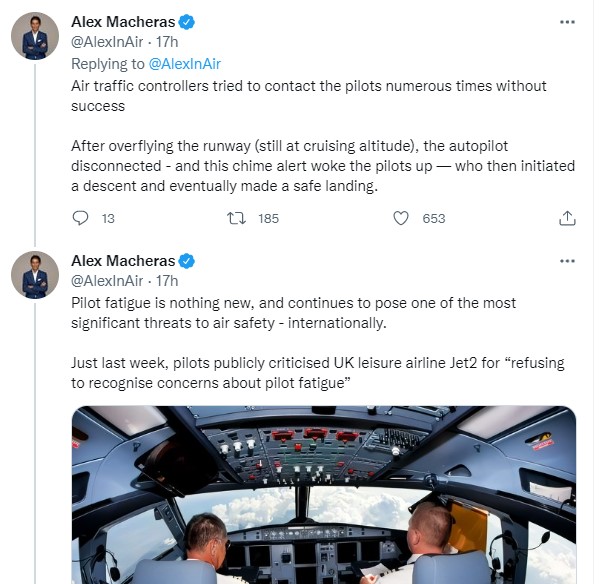Open Alex Macheras avatar on the first tweet
Image resolution: width=604 pixels, height=584 pixels.
[35, 37]
